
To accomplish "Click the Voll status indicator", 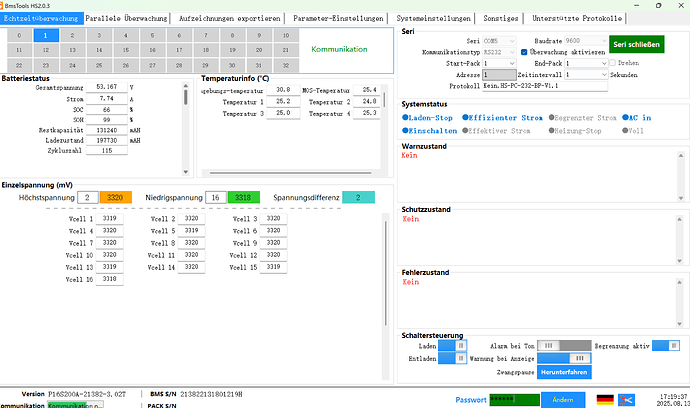I will (633, 131).
